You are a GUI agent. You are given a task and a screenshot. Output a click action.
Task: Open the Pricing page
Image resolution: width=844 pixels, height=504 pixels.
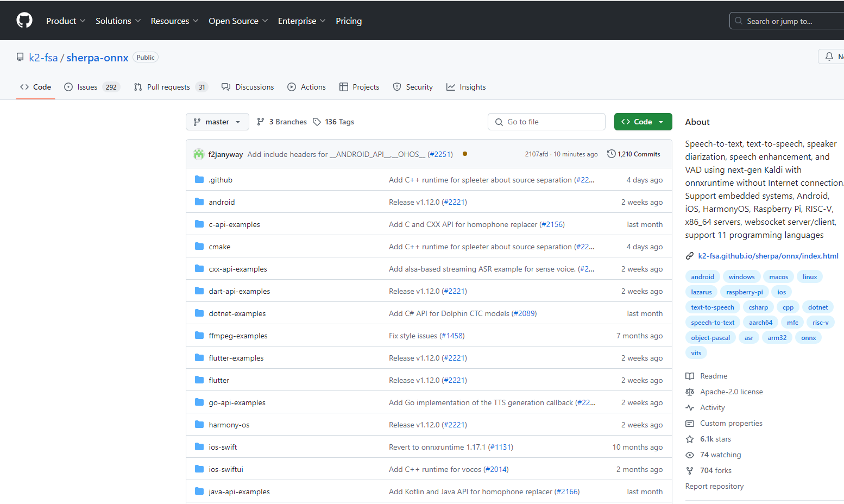point(349,21)
